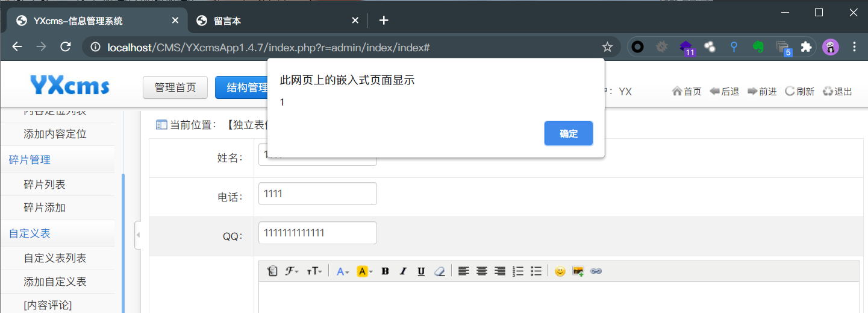Click the address bar URL

pos(268,47)
